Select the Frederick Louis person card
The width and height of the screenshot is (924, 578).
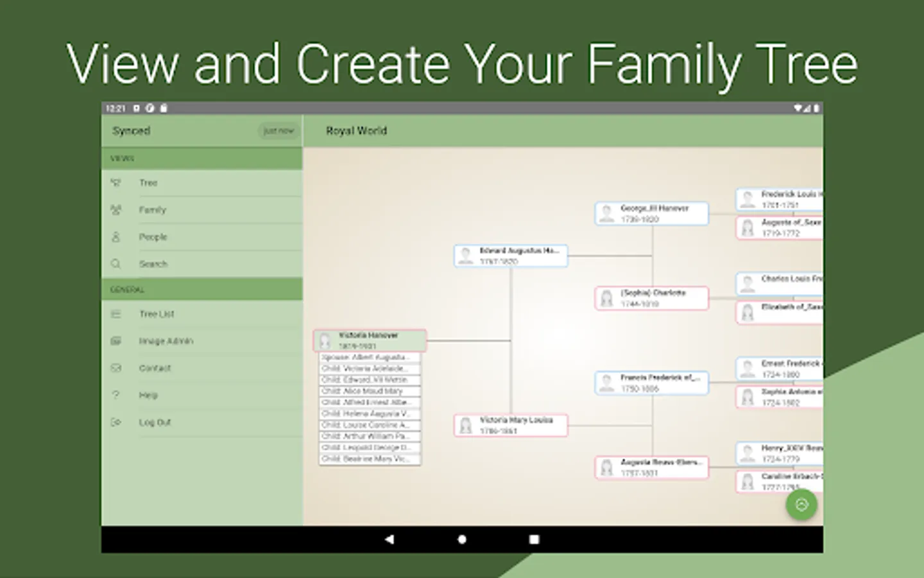[x=780, y=199]
